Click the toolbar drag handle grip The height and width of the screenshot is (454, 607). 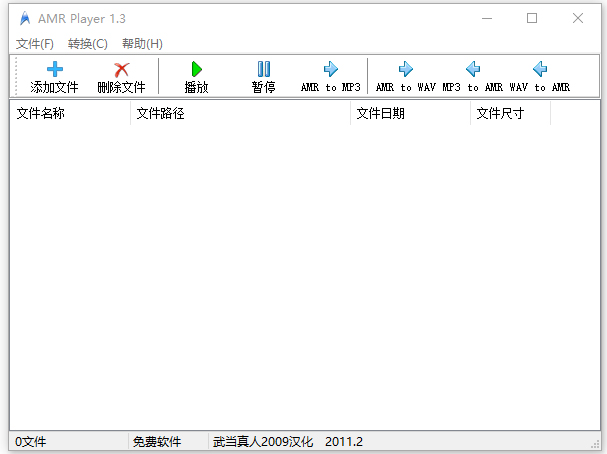coord(16,77)
